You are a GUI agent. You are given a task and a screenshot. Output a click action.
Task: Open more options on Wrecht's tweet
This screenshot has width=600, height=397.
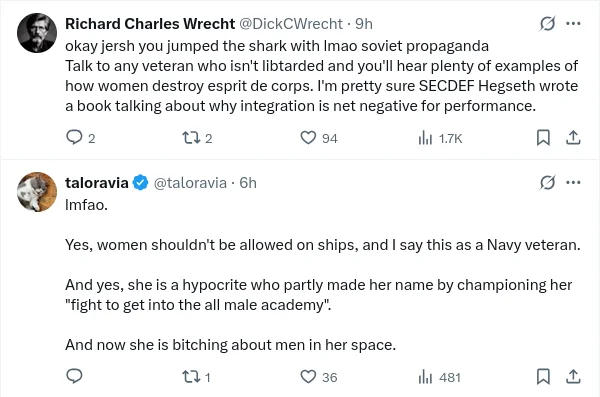pos(573,24)
